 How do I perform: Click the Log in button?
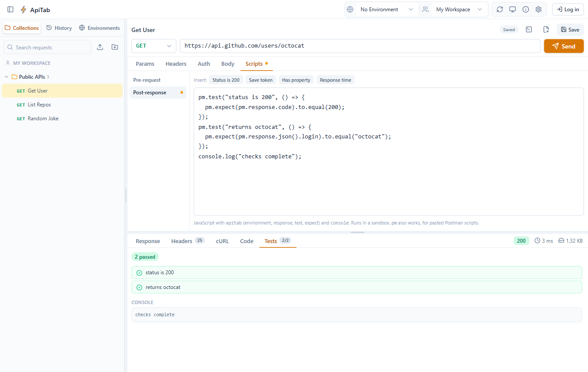568,10
